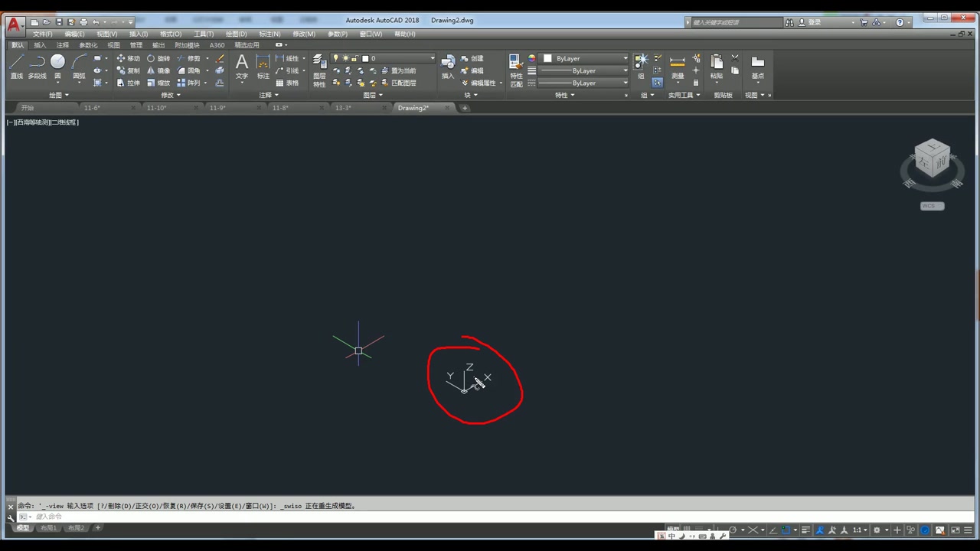Switch to the 注释 ribbon tab

click(x=63, y=45)
